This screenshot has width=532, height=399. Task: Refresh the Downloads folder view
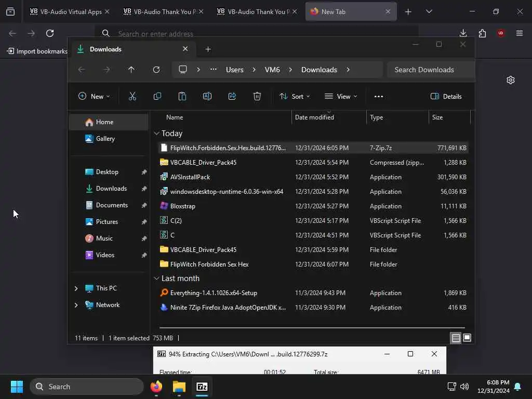tap(156, 70)
